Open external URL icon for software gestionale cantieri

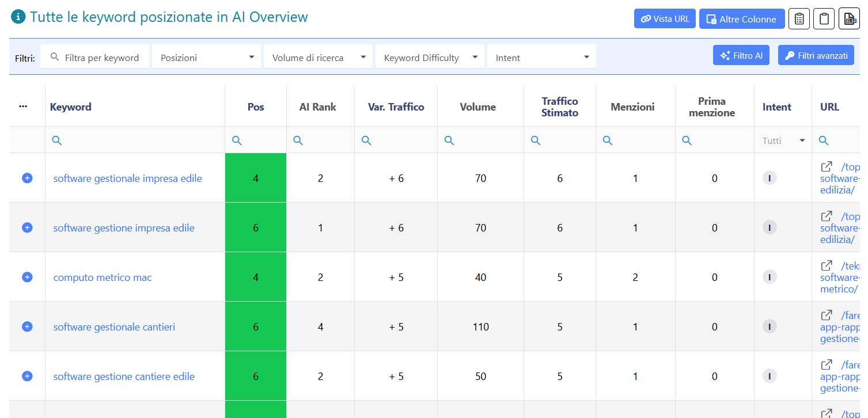coord(827,315)
